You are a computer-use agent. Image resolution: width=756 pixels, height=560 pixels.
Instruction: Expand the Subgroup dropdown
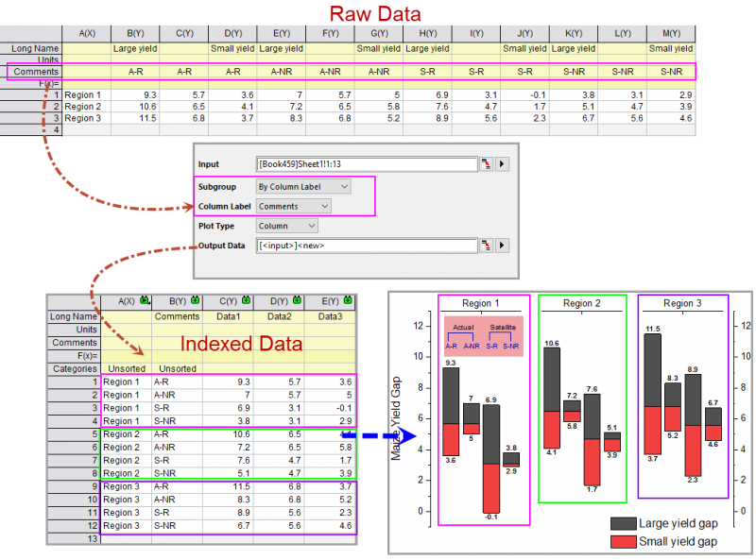tap(302, 187)
